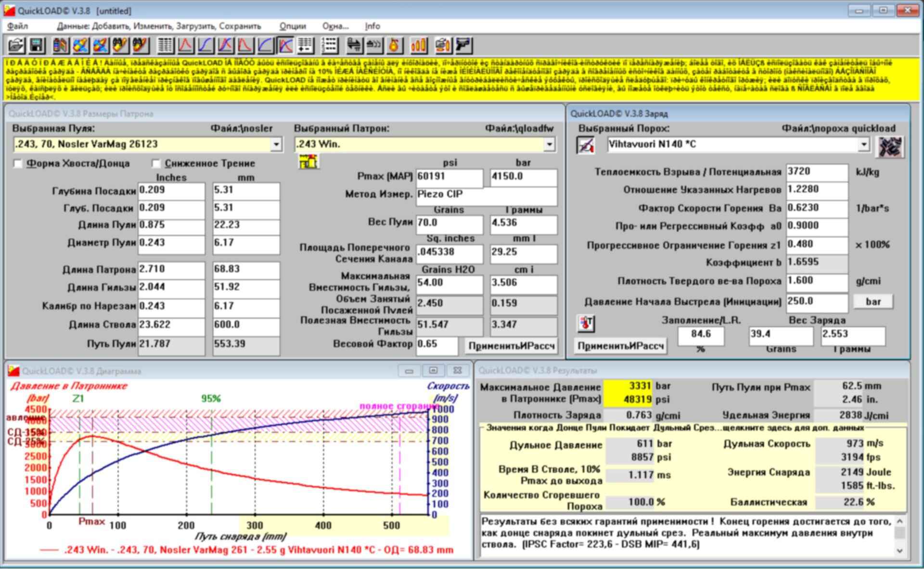Viewport: 924px width, 569px height.
Task: Click the pistol toolbar icon
Action: tap(463, 45)
